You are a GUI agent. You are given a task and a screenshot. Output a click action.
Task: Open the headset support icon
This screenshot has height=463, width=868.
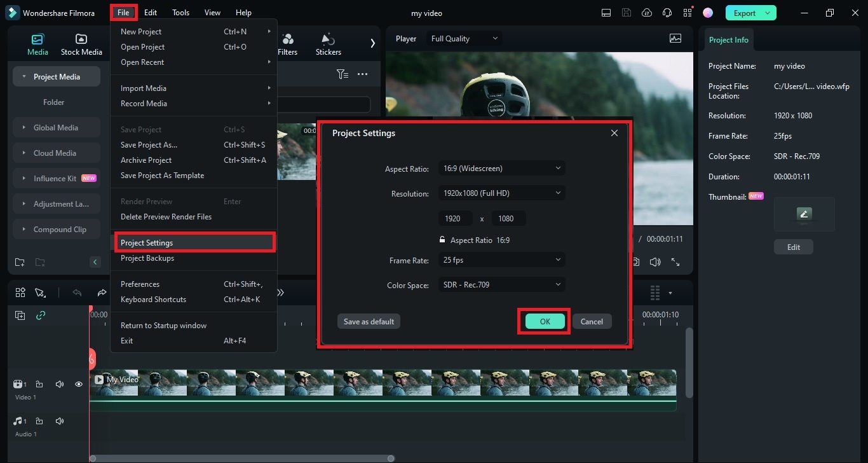click(x=667, y=13)
